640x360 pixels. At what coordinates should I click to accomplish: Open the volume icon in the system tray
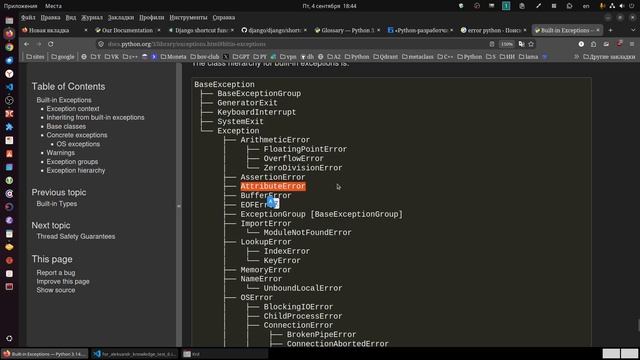622,6
